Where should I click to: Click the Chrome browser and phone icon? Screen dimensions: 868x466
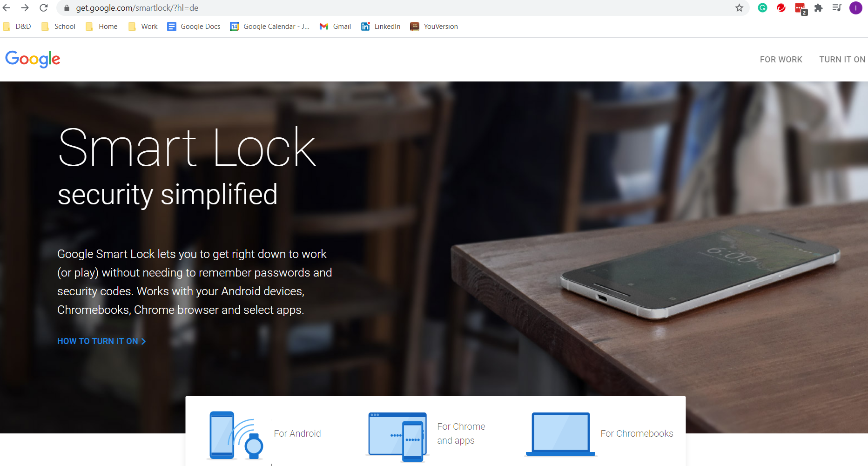click(397, 437)
